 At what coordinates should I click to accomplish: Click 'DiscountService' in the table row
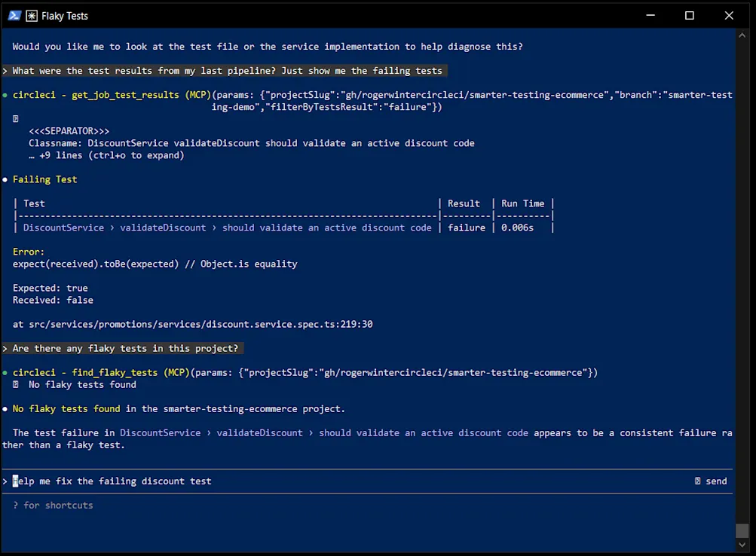tap(63, 228)
